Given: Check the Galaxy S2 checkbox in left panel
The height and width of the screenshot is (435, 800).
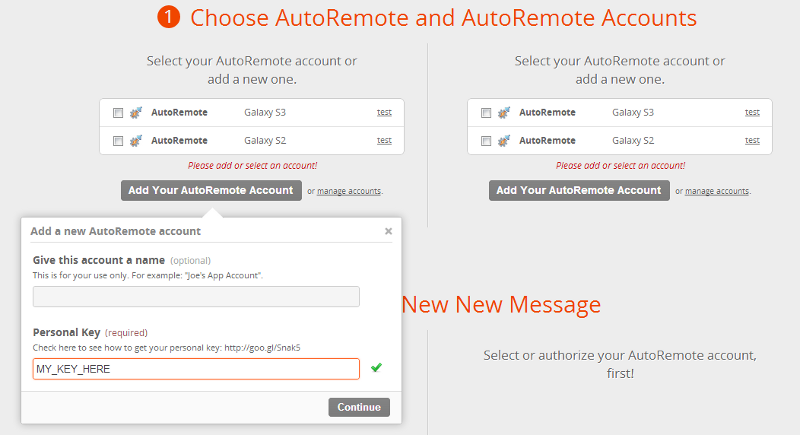Looking at the screenshot, I should coord(118,141).
